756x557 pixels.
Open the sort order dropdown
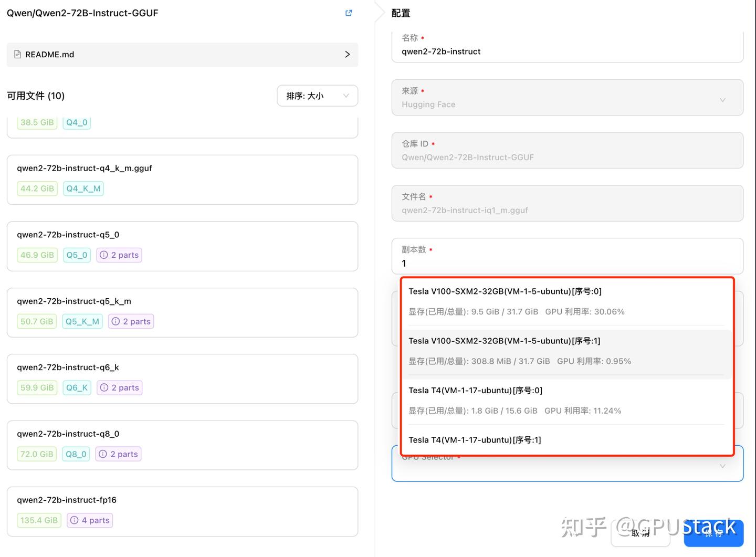(x=317, y=96)
